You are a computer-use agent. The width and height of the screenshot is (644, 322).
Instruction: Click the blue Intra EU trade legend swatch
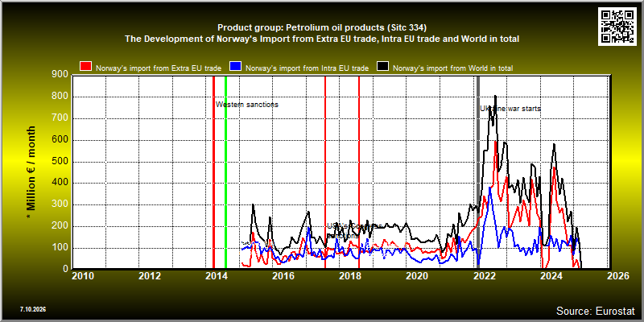point(235,68)
